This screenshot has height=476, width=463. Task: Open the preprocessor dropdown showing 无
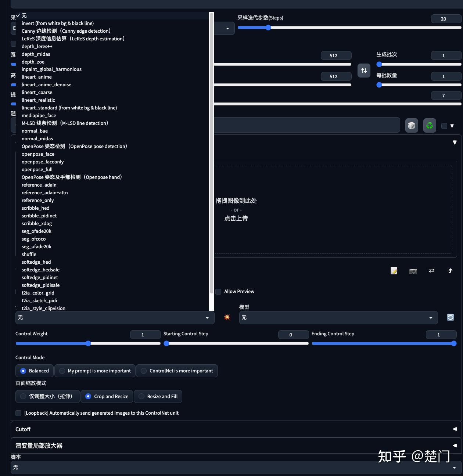tap(115, 317)
